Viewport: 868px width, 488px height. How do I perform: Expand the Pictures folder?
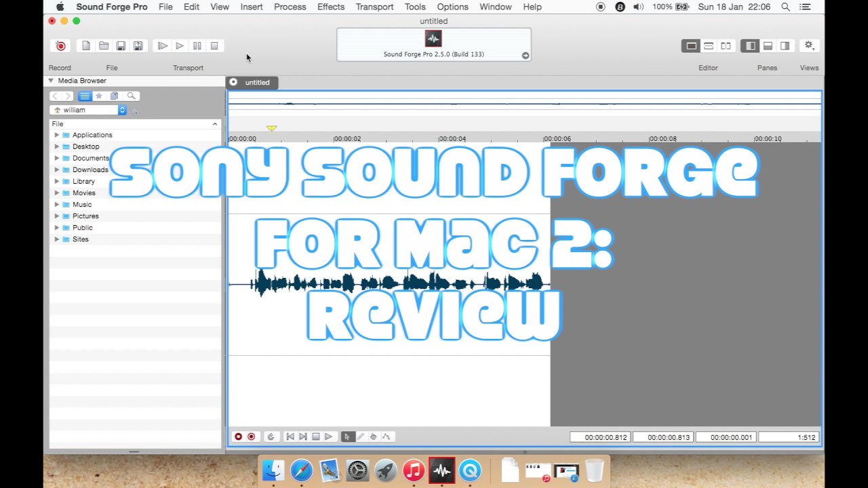(56, 216)
